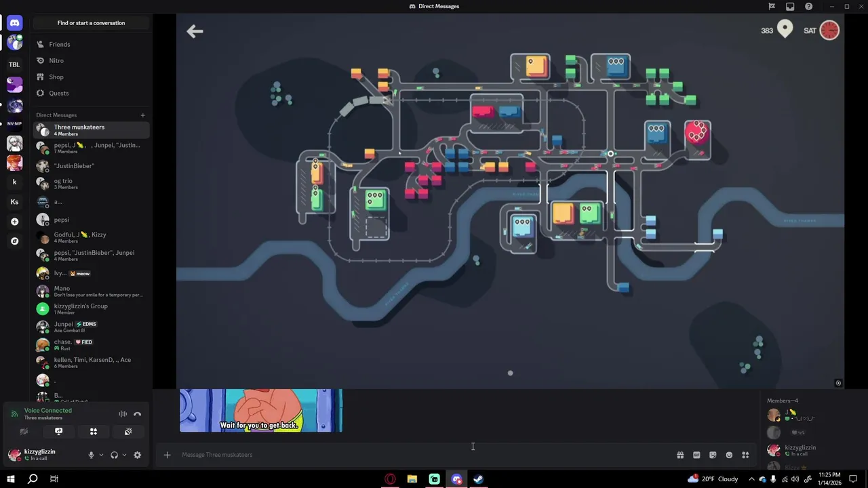Open Apps launcher in message bar
Screen dimensions: 868x488
[x=745, y=455]
